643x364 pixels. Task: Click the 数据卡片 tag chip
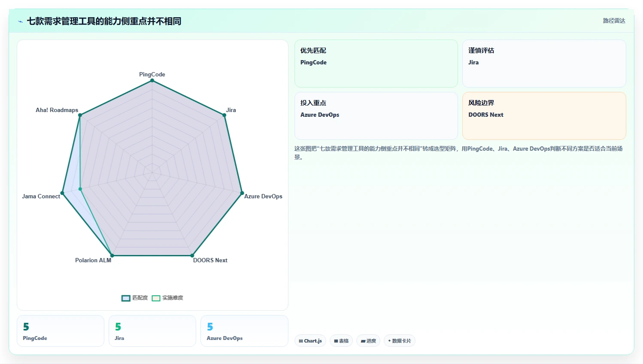[x=400, y=341]
